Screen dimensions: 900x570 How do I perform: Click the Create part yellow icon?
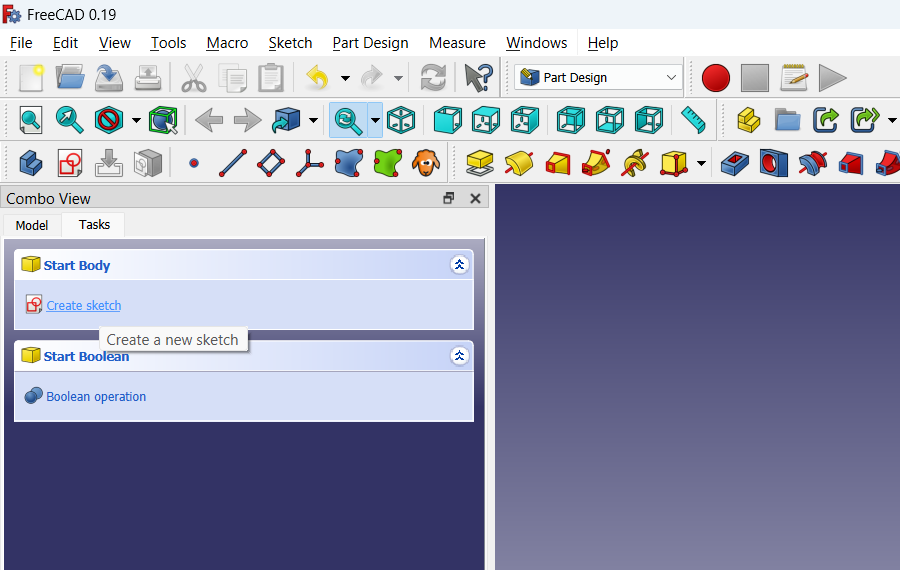pos(748,120)
